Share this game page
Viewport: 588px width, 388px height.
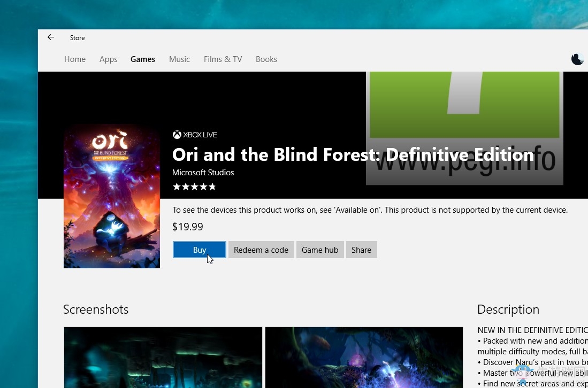pos(361,250)
